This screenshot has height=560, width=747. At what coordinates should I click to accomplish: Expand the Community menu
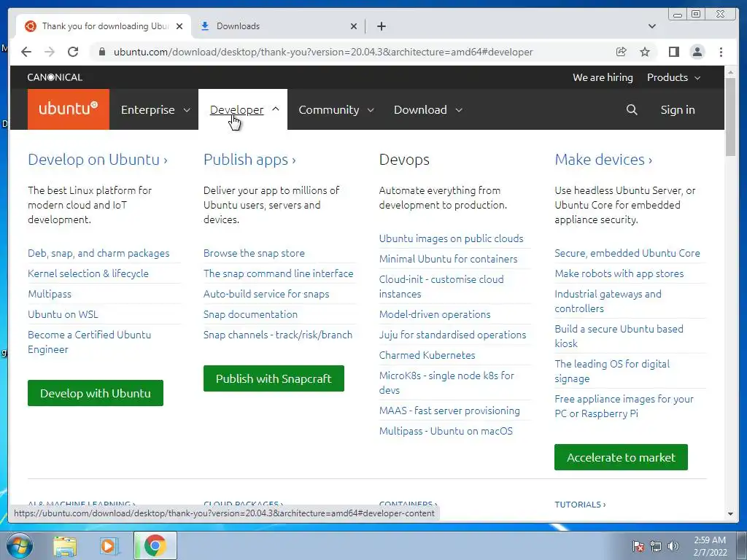336,109
